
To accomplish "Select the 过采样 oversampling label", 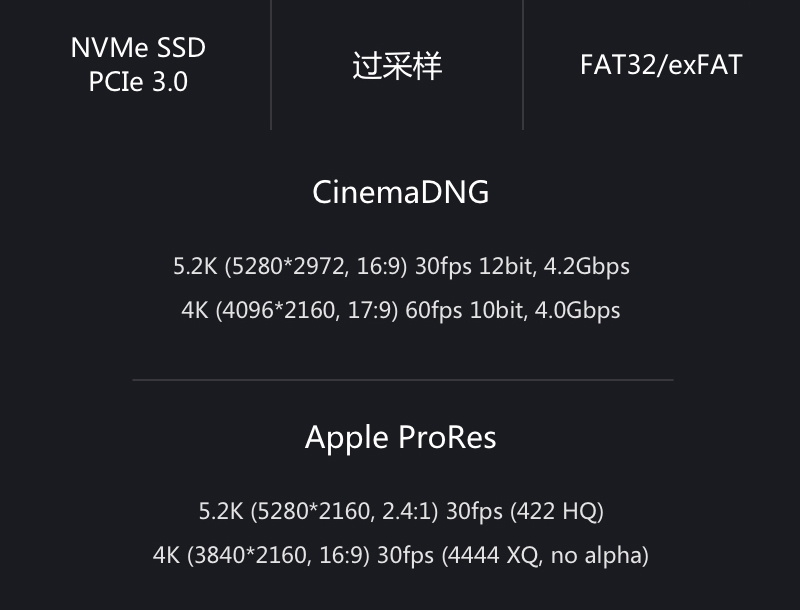I will pyautogui.click(x=397, y=66).
